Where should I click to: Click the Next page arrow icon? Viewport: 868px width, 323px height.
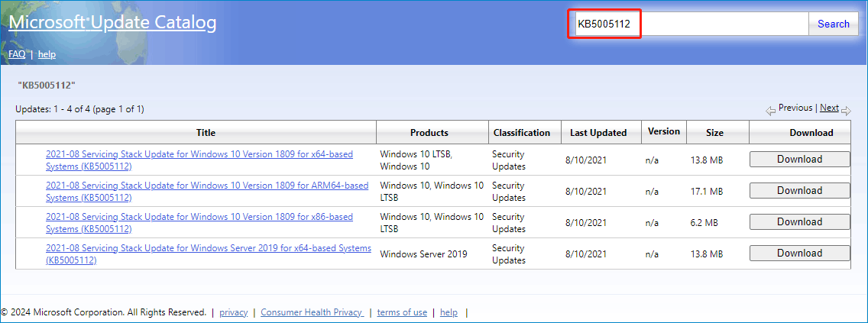pos(845,111)
